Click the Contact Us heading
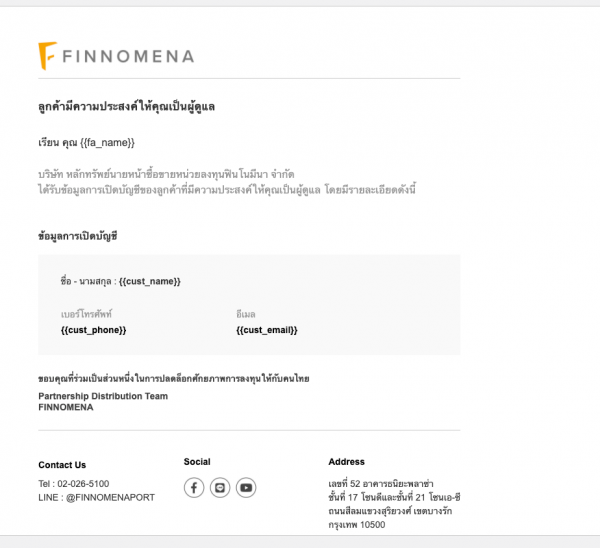This screenshot has width=600, height=548. point(62,465)
